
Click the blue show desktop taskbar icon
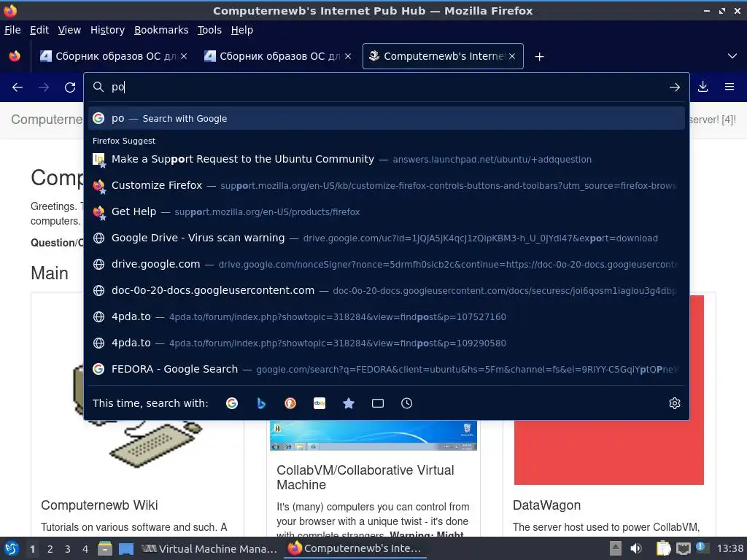point(126,548)
